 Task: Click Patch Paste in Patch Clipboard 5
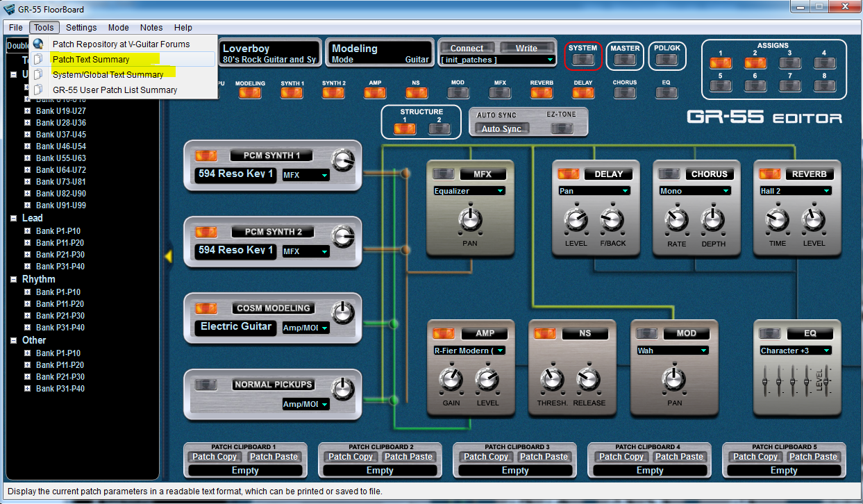click(x=813, y=457)
